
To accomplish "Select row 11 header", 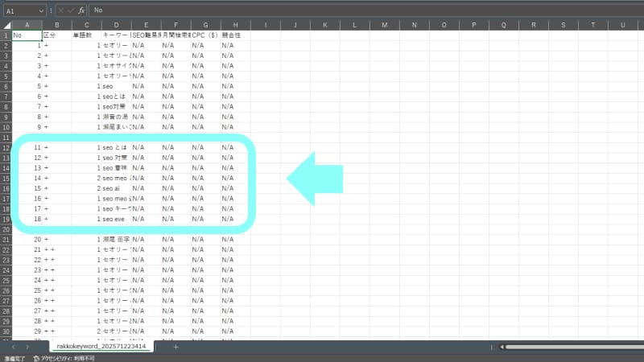I will pos(6,137).
